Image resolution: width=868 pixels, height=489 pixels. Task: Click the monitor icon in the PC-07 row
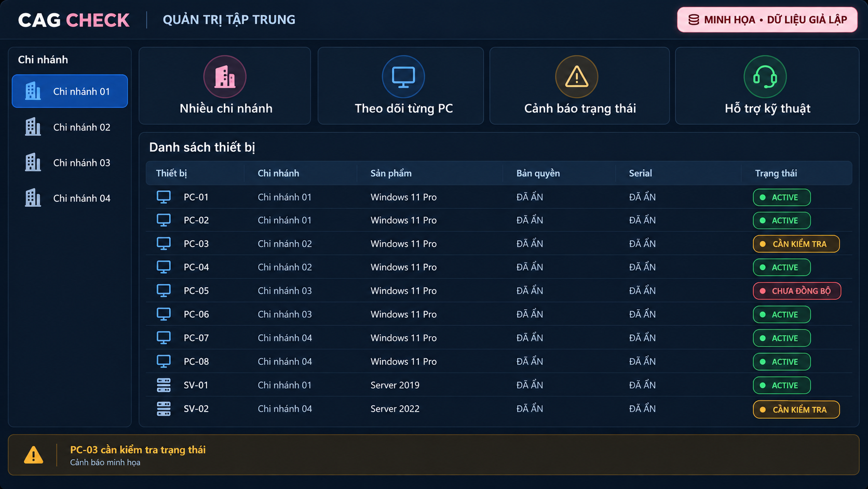click(x=164, y=337)
